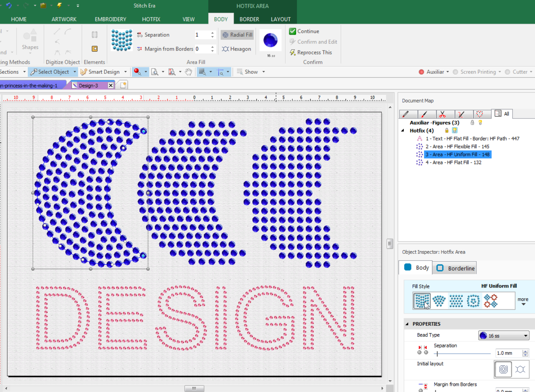
Task: Toggle the Auxiliar-Figures lightbulb visibility
Action: [x=480, y=123]
